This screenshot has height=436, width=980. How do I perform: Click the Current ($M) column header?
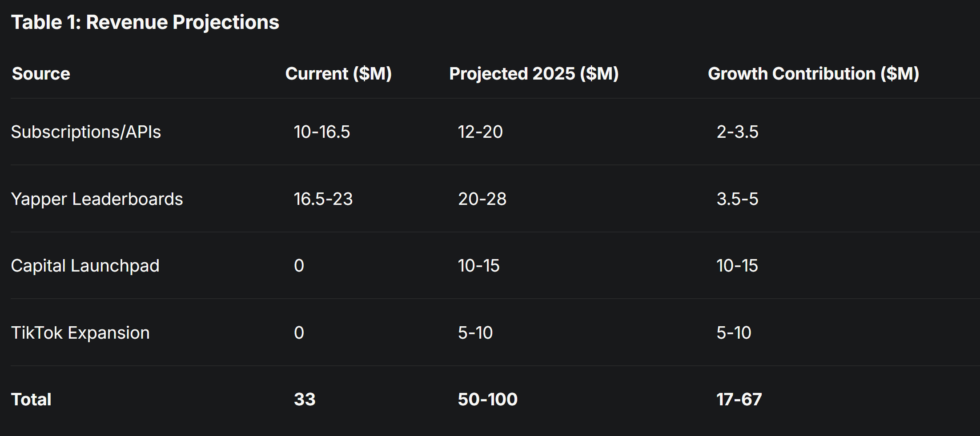pos(338,74)
